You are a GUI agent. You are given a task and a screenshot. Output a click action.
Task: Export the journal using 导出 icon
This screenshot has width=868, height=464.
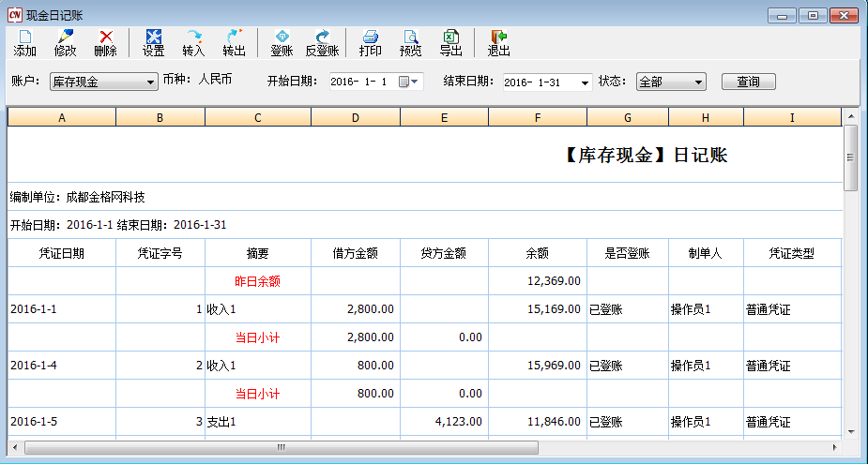[x=450, y=42]
